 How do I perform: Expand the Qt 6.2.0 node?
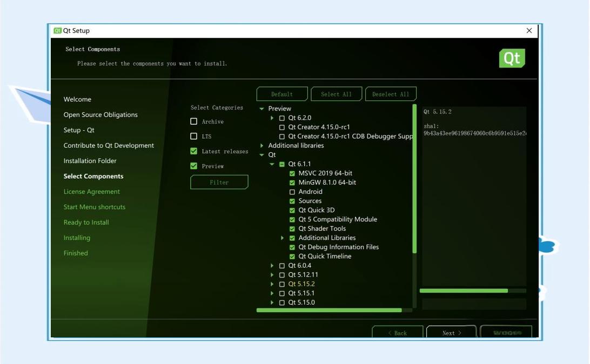272,118
